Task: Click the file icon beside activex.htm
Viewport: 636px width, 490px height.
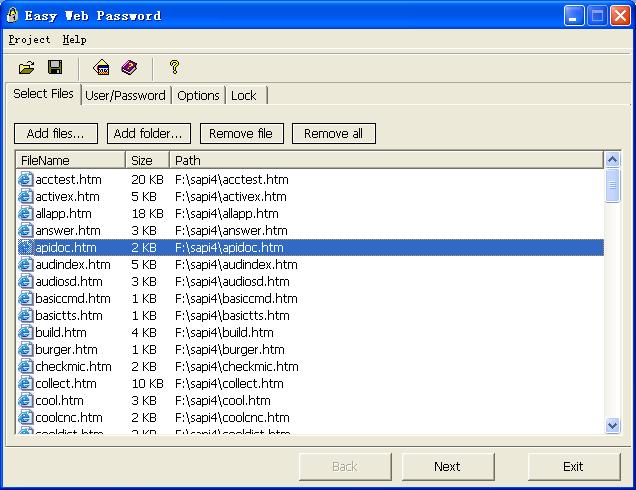Action: [25, 196]
